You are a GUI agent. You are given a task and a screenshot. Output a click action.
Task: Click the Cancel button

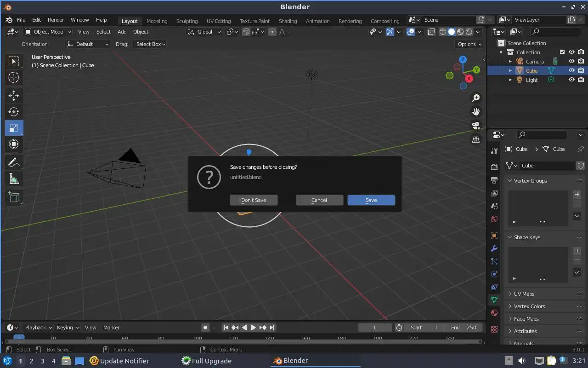pos(319,200)
